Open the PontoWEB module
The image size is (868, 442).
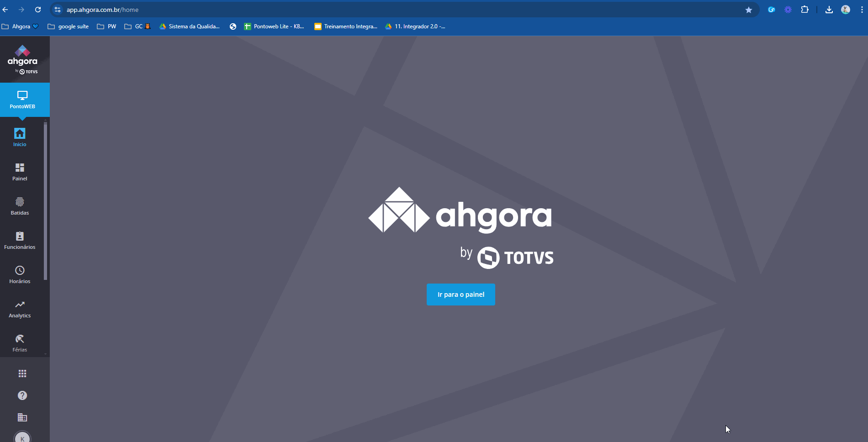(x=22, y=100)
